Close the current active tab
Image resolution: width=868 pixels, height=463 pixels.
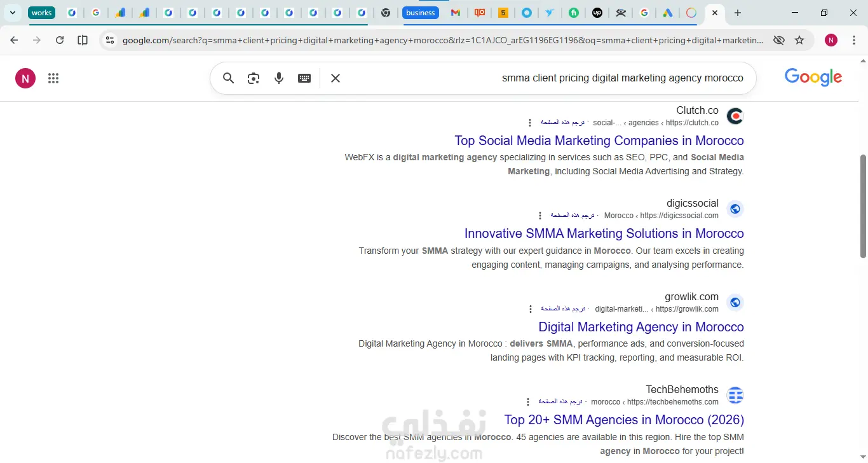pyautogui.click(x=715, y=13)
